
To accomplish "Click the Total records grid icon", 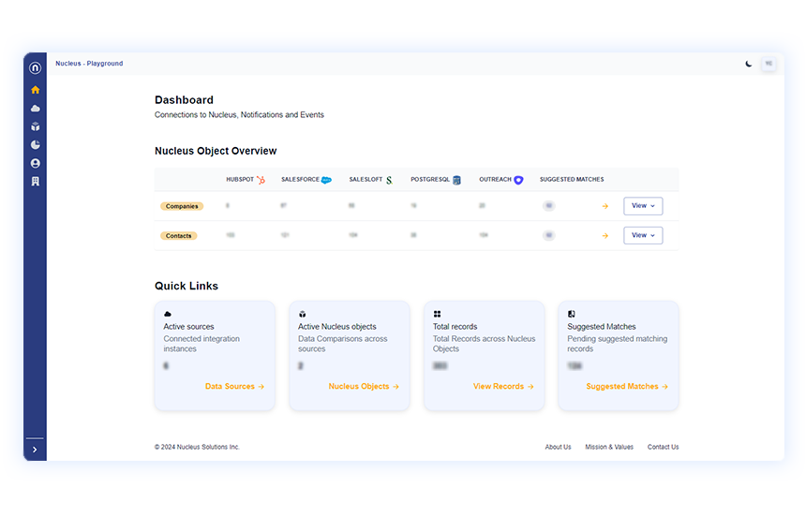I will click(x=437, y=314).
